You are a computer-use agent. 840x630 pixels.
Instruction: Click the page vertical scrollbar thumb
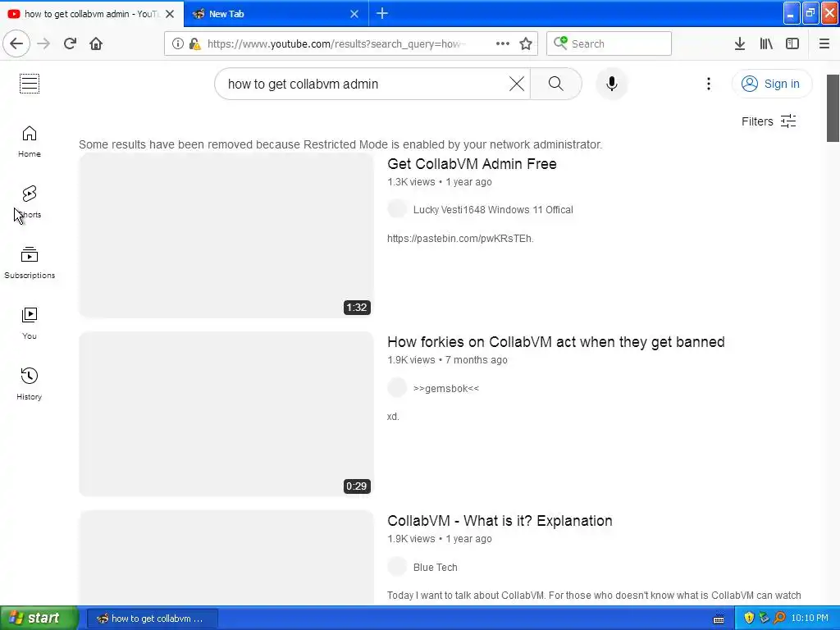click(x=833, y=107)
